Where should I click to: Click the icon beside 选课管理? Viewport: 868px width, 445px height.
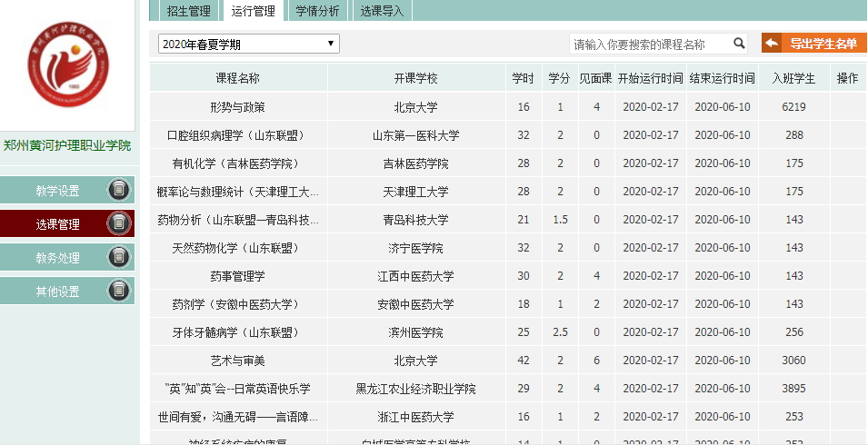117,223
